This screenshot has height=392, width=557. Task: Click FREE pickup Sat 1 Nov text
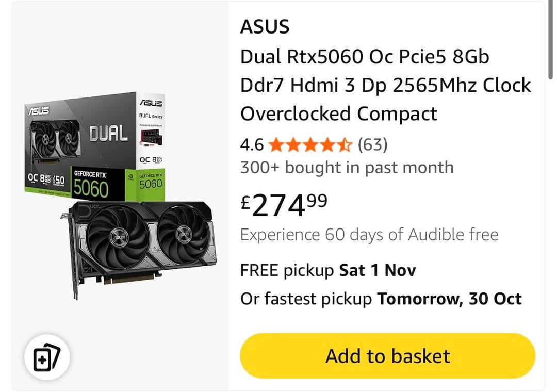(328, 270)
